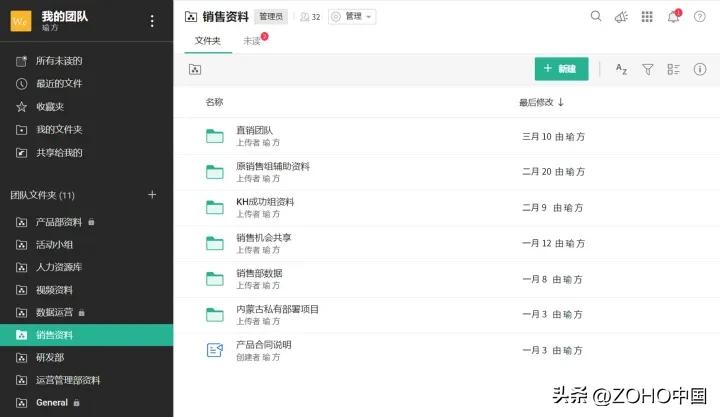Open the announcements megaphone icon
Image resolution: width=720 pixels, height=417 pixels.
[x=621, y=17]
